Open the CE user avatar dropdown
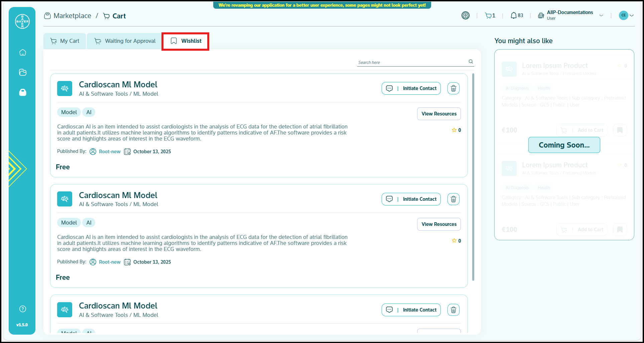The width and height of the screenshot is (644, 343). [x=626, y=15]
